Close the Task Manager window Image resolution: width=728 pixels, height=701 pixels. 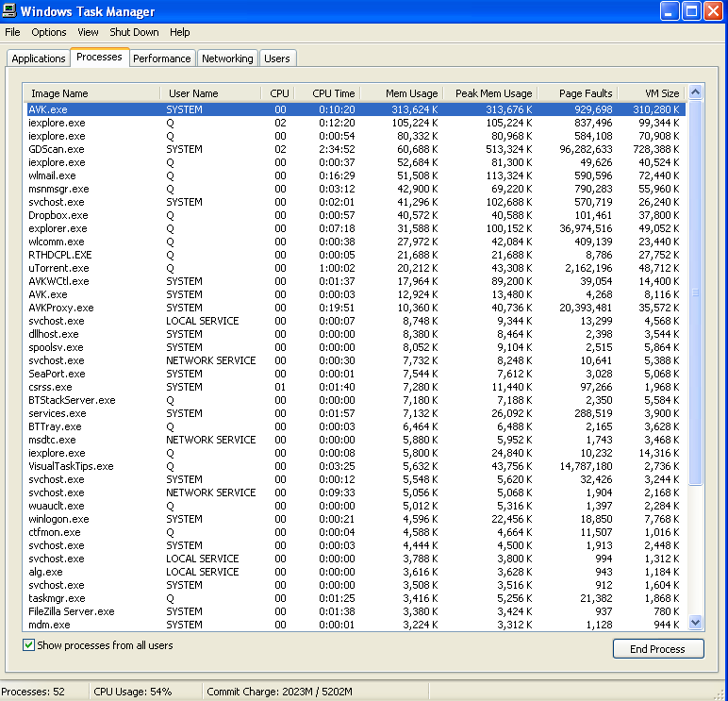coord(713,11)
